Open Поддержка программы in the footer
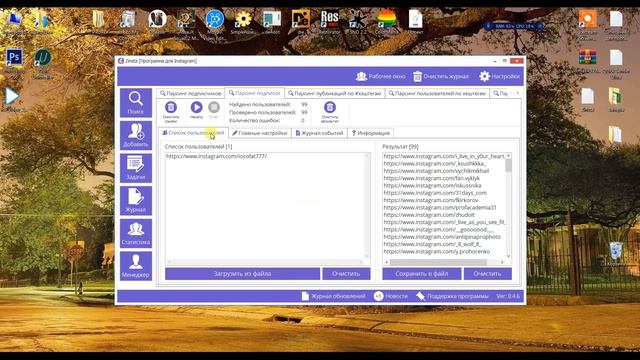This screenshot has width=640, height=360. [x=452, y=296]
